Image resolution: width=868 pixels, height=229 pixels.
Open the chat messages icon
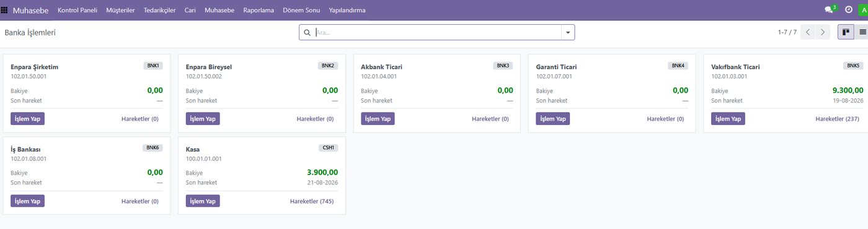click(x=830, y=10)
